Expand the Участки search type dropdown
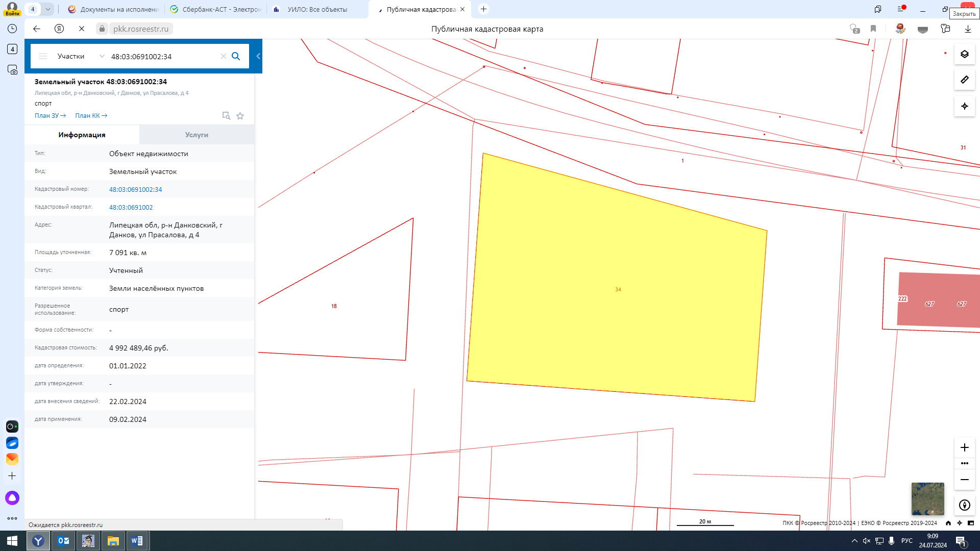This screenshot has width=980, height=551. coord(102,56)
